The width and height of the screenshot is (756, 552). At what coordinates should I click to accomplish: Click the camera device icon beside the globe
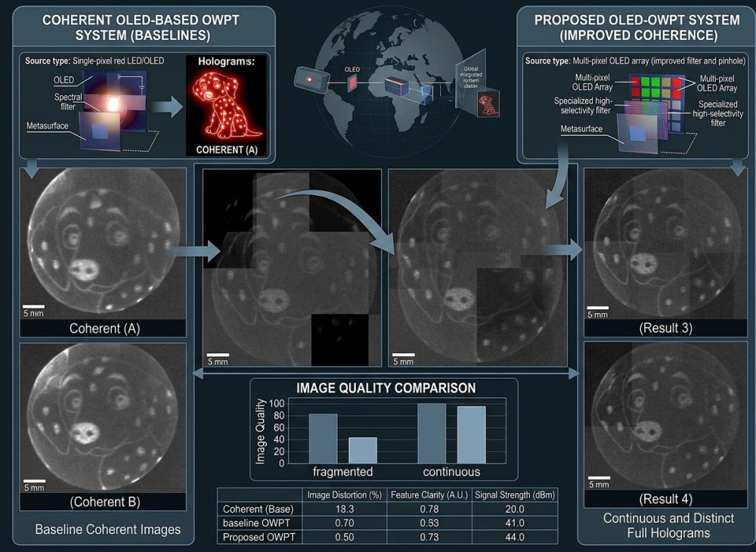(x=311, y=79)
